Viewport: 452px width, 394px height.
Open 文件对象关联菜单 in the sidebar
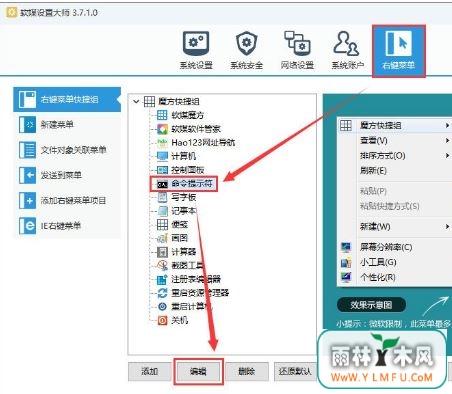tap(67, 150)
